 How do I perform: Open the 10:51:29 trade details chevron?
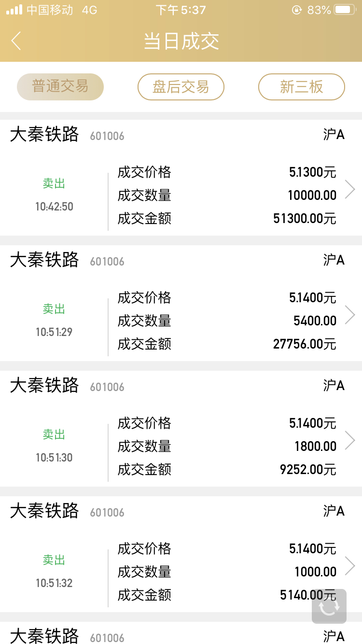click(350, 315)
